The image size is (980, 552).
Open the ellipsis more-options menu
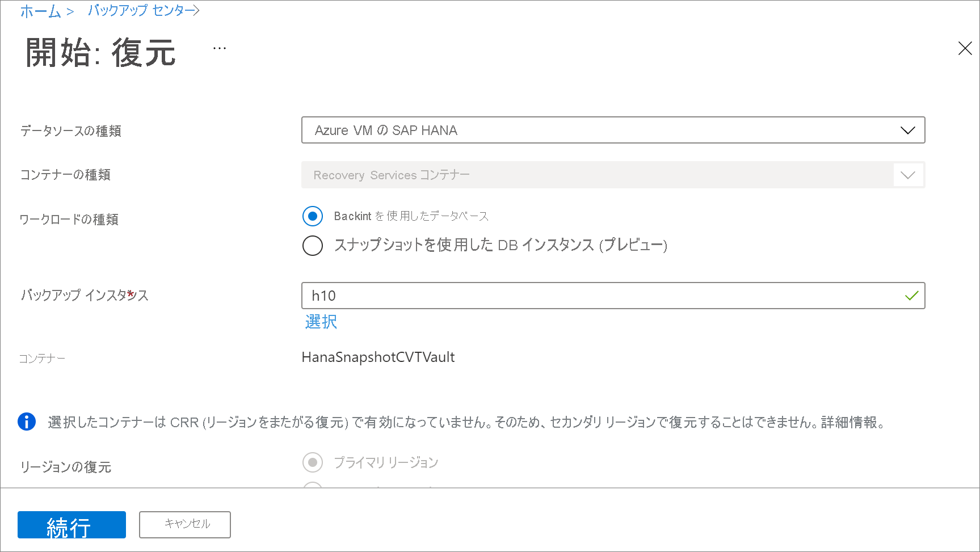(x=220, y=49)
